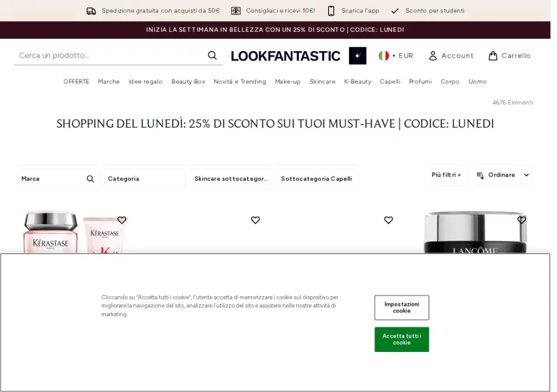Screen dimensions: 557x392
Task: Click the sort icon beside Ordinare
Action: click(480, 175)
